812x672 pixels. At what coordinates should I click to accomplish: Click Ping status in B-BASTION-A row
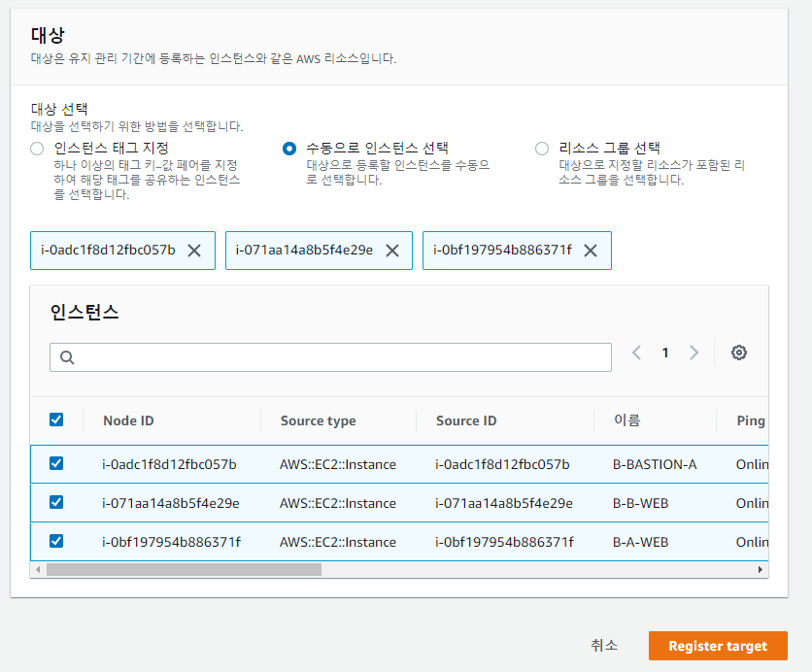[752, 464]
